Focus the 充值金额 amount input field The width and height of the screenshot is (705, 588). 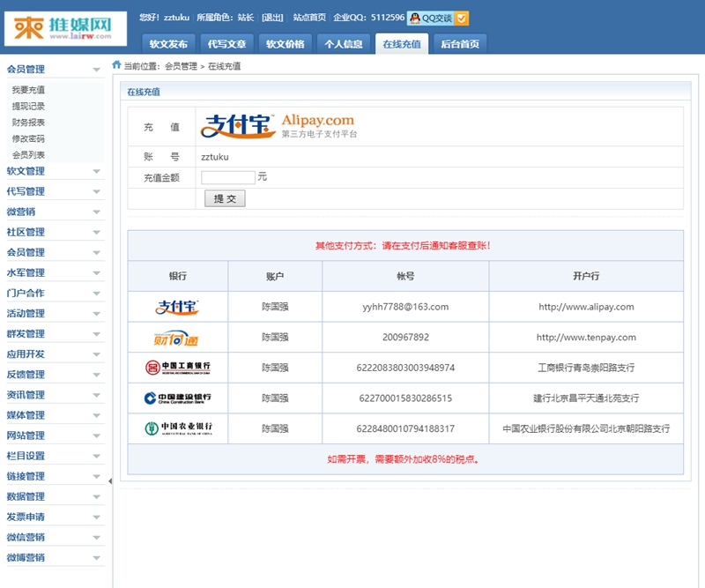[227, 177]
